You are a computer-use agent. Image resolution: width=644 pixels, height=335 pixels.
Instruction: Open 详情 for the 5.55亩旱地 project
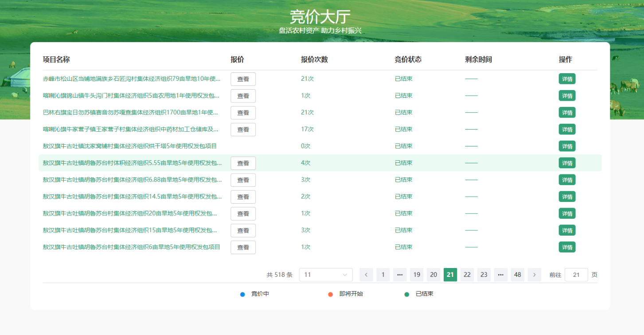(567, 163)
